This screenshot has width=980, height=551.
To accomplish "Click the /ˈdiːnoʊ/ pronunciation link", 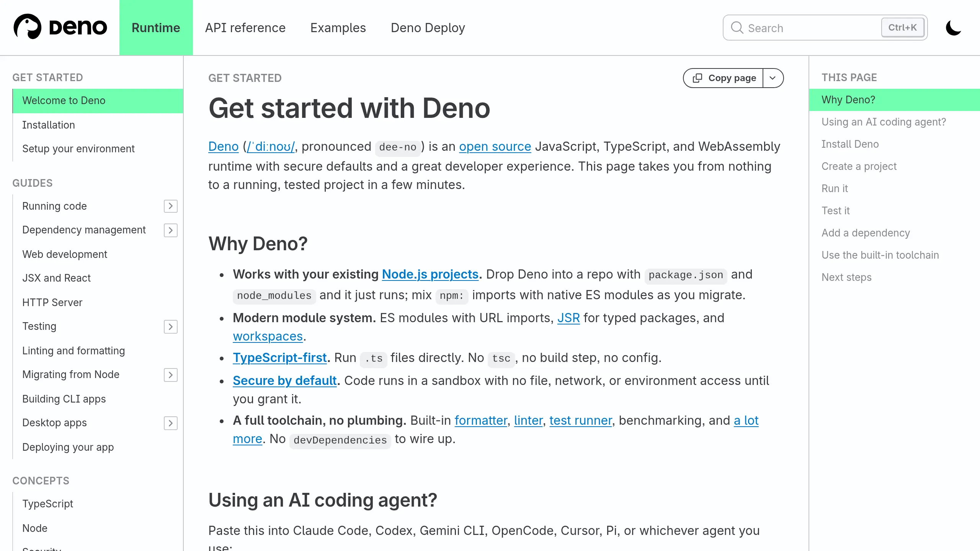I will tap(271, 147).
